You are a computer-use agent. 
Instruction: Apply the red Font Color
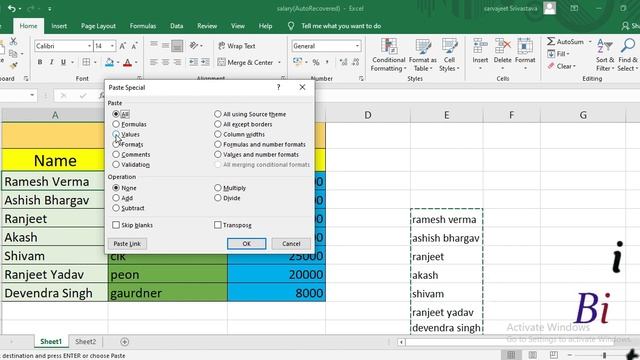click(x=127, y=62)
